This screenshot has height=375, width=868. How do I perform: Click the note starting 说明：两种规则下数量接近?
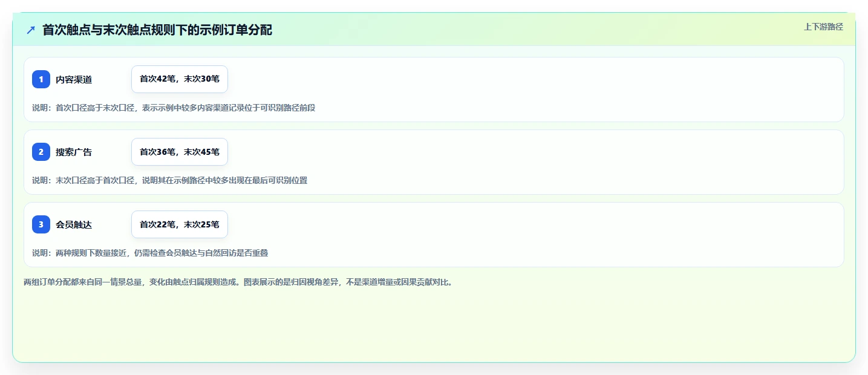150,253
